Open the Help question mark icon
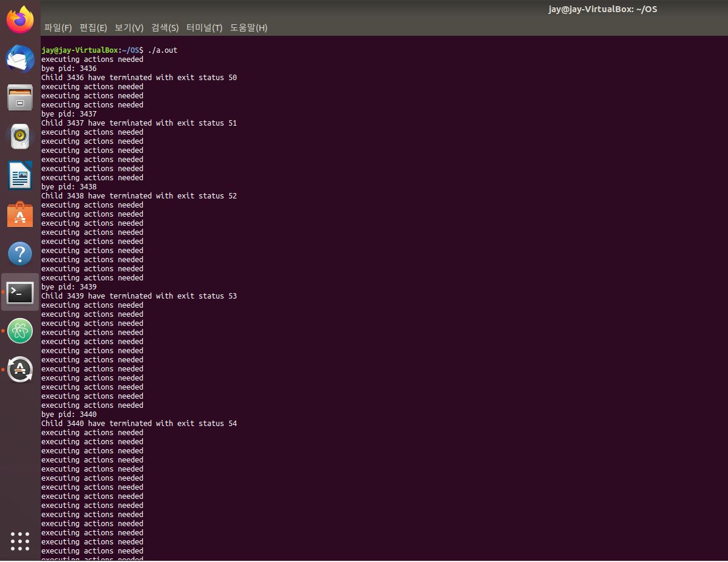 click(x=20, y=254)
